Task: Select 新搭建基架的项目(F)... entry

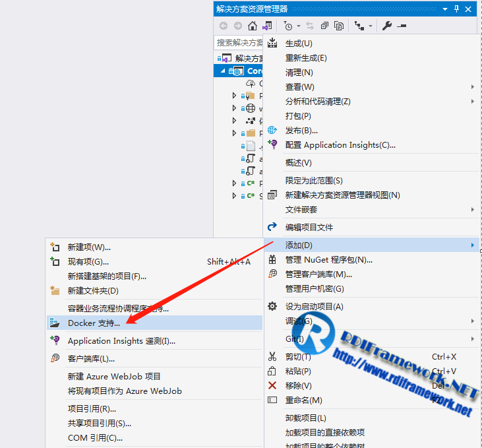Action: [x=154, y=276]
